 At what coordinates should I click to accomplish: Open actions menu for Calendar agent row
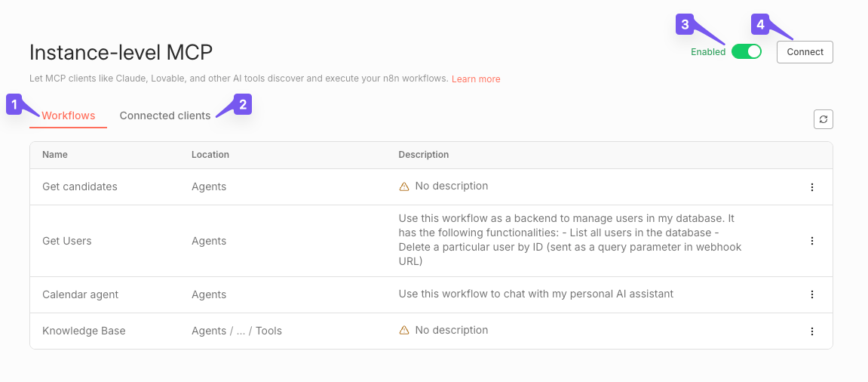[812, 294]
